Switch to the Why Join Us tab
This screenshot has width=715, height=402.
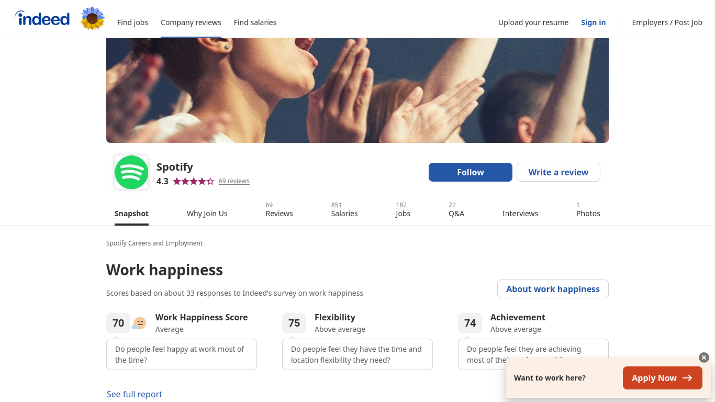pyautogui.click(x=207, y=213)
